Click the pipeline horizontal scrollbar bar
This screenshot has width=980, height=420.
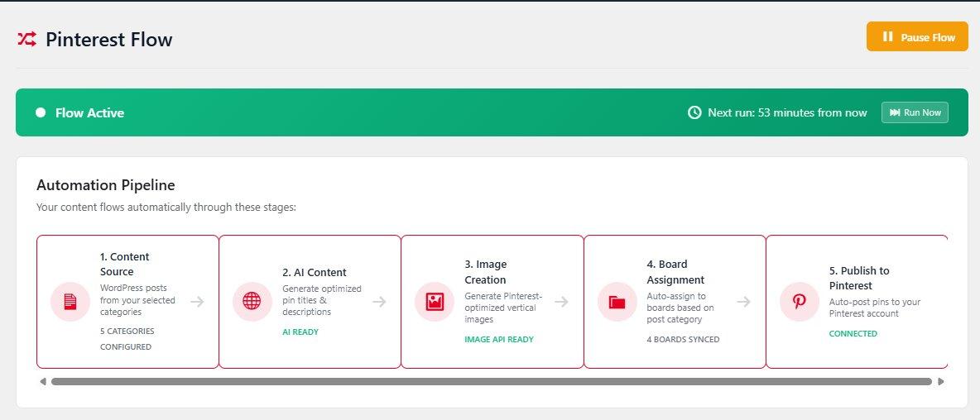click(492, 381)
